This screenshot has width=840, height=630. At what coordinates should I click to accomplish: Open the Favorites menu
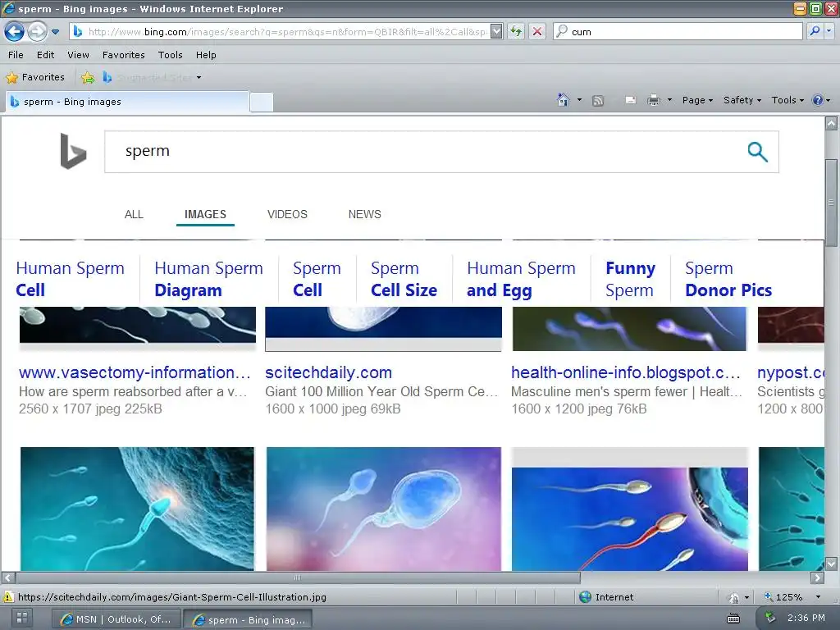point(124,55)
